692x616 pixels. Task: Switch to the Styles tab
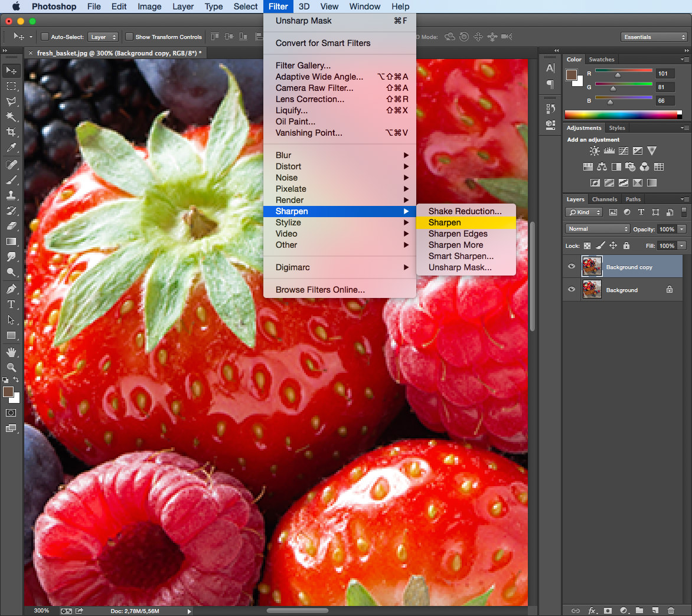(616, 128)
